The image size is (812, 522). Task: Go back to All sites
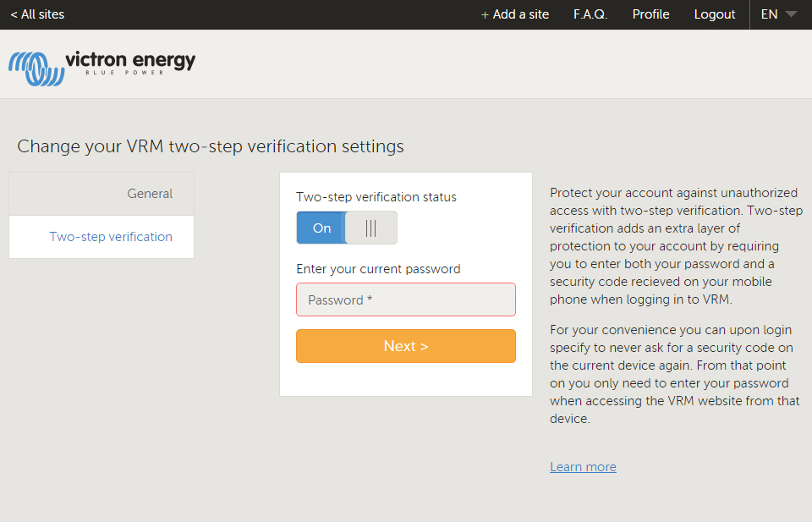coord(37,14)
